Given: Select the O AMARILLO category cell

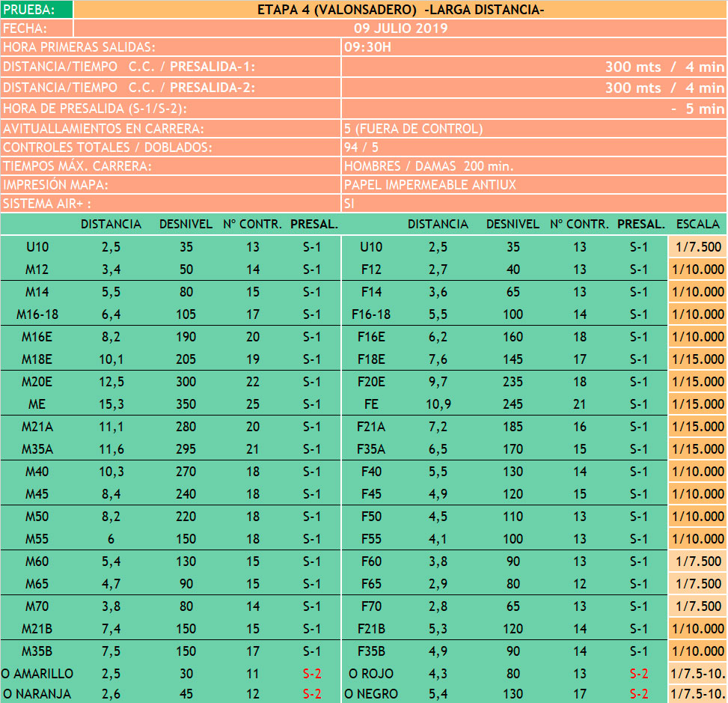Looking at the screenshot, I should 37,674.
